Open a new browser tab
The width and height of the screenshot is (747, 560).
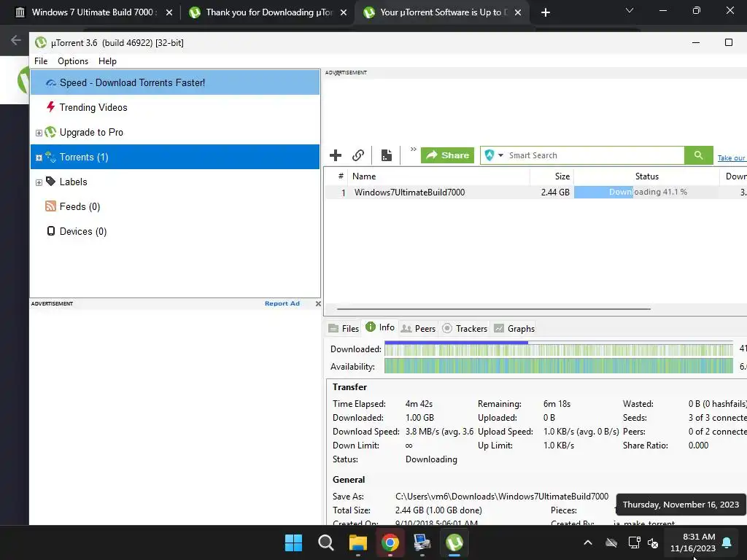click(x=546, y=12)
